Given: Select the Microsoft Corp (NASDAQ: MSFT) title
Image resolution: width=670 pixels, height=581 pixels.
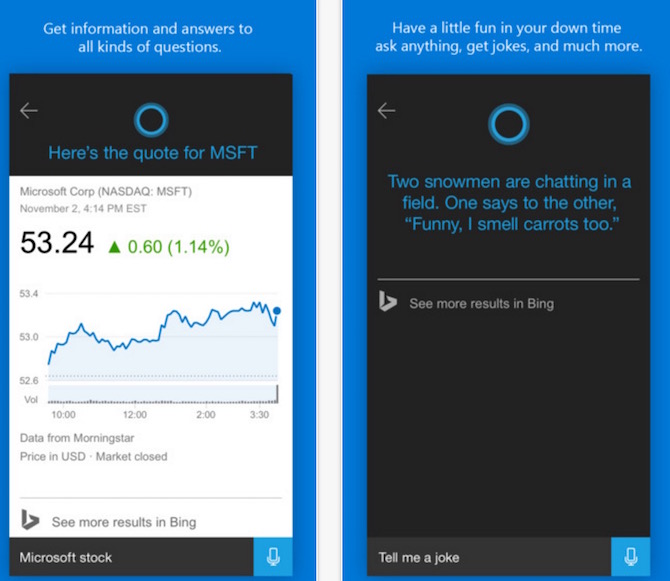Looking at the screenshot, I should (x=106, y=191).
